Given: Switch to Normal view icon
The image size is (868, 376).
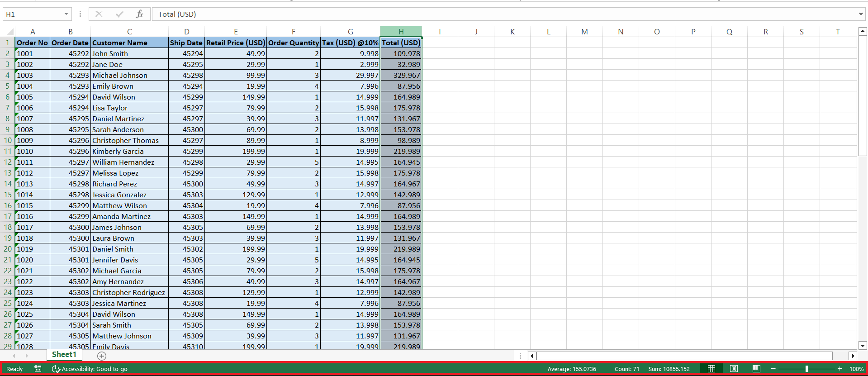Looking at the screenshot, I should [x=711, y=369].
